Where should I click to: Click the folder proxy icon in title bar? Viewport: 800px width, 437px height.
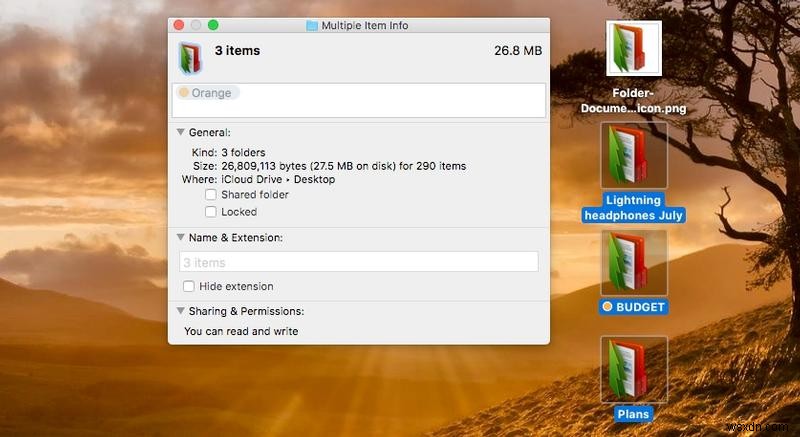(x=312, y=25)
